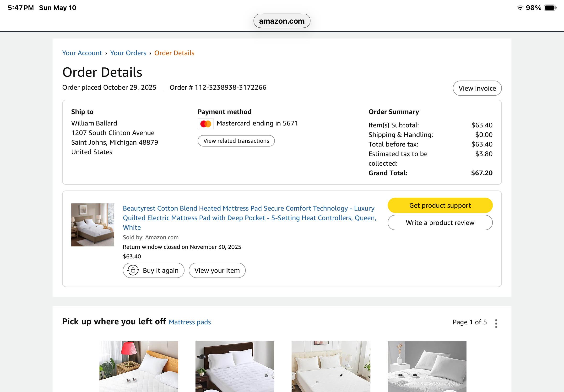Select the gray bedroom mattress pad thumbnail
This screenshot has height=392, width=564.
(x=427, y=366)
